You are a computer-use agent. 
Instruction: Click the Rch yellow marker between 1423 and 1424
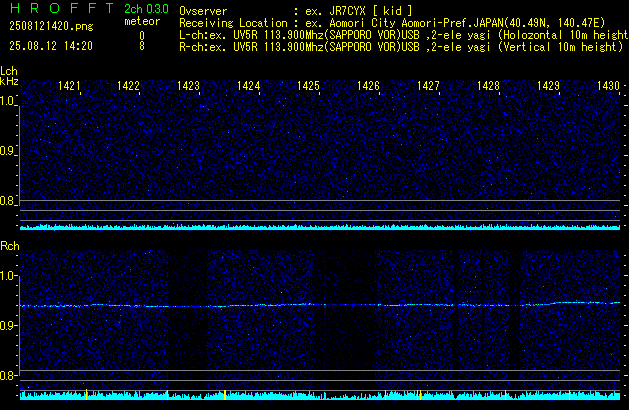click(x=225, y=394)
